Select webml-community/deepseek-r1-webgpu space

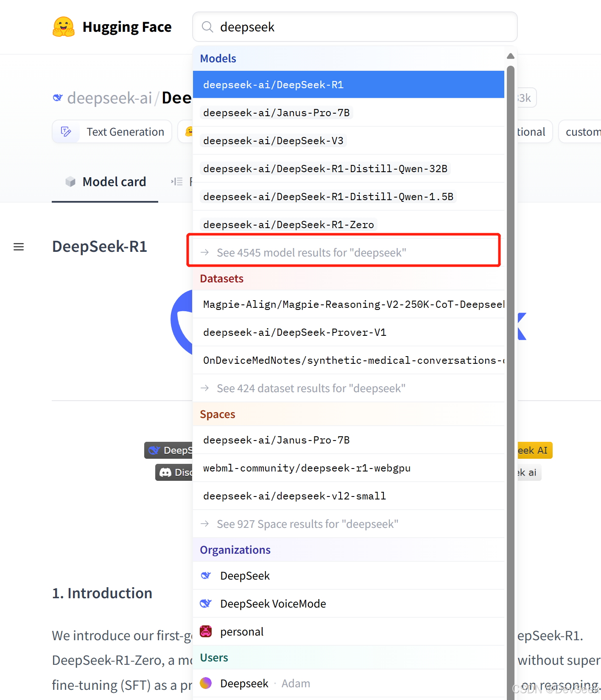[349, 468]
